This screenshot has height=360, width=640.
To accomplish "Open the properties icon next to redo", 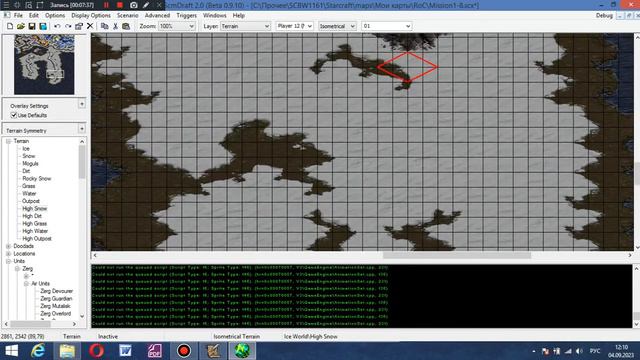I will tap(79, 26).
